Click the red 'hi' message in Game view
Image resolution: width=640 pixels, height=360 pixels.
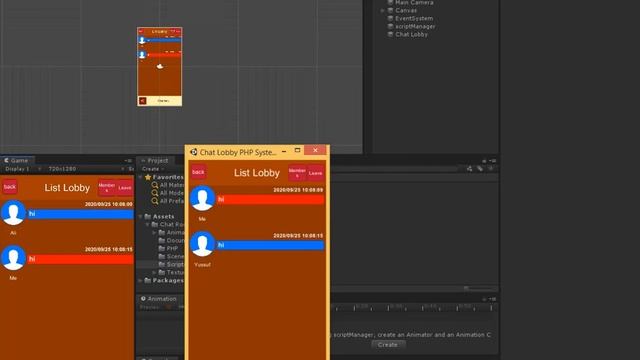[x=81, y=259]
